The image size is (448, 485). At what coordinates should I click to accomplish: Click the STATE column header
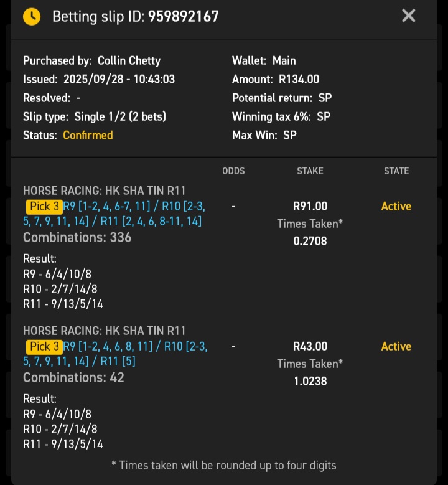coord(396,171)
